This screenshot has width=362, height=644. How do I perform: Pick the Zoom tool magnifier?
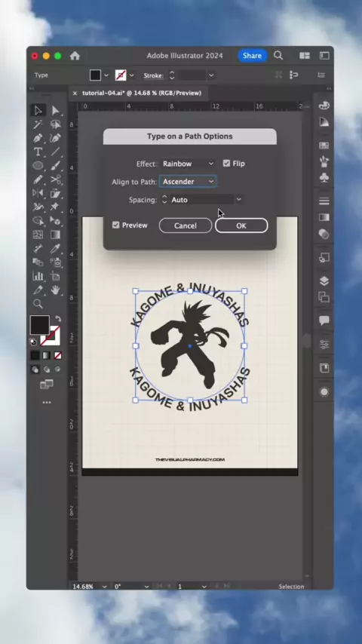point(38,304)
